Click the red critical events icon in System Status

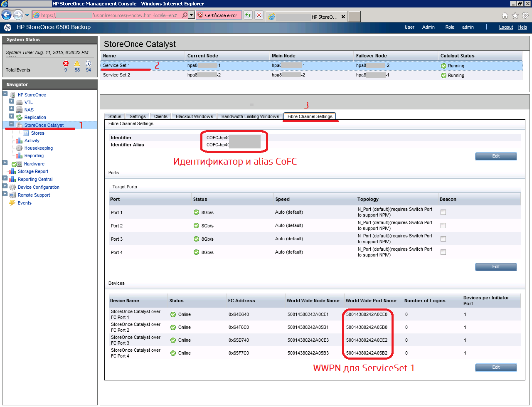coord(66,63)
